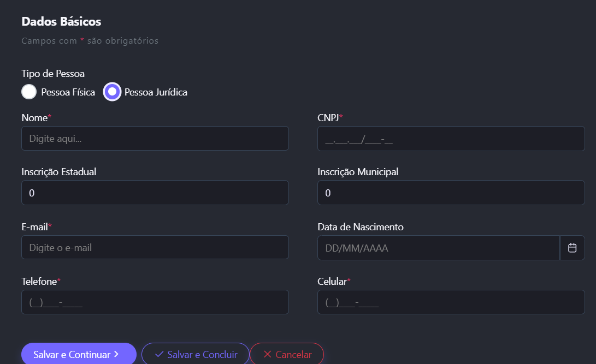Select the Pessoa Física radio button
The width and height of the screenshot is (596, 364).
(29, 92)
